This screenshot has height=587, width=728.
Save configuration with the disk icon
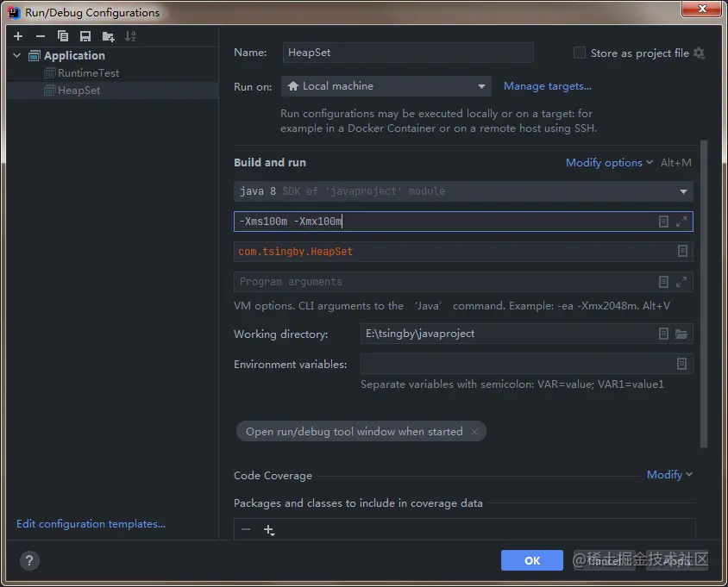pos(85,36)
